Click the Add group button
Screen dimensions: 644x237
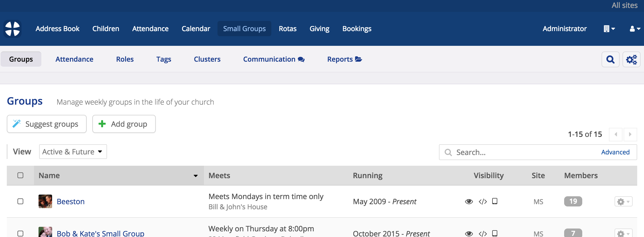tap(124, 124)
